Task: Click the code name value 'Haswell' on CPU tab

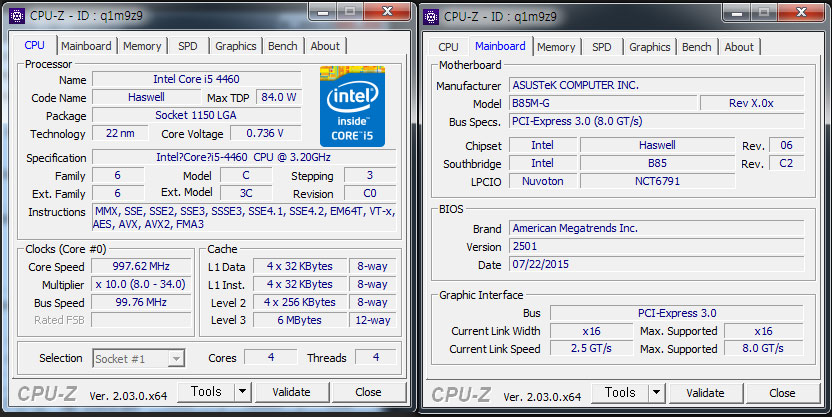Action: (x=146, y=97)
